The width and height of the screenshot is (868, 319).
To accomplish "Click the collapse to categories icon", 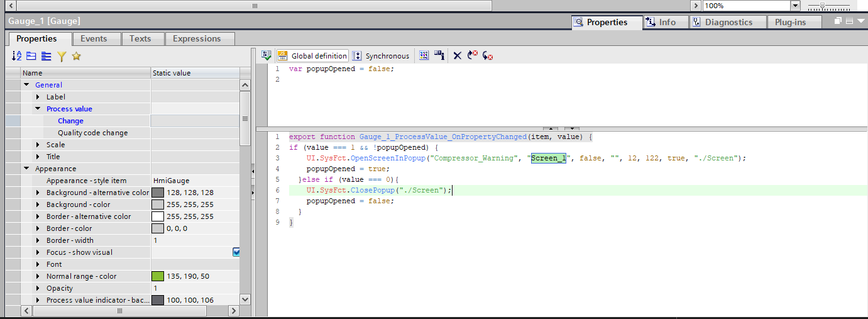I will click(31, 56).
